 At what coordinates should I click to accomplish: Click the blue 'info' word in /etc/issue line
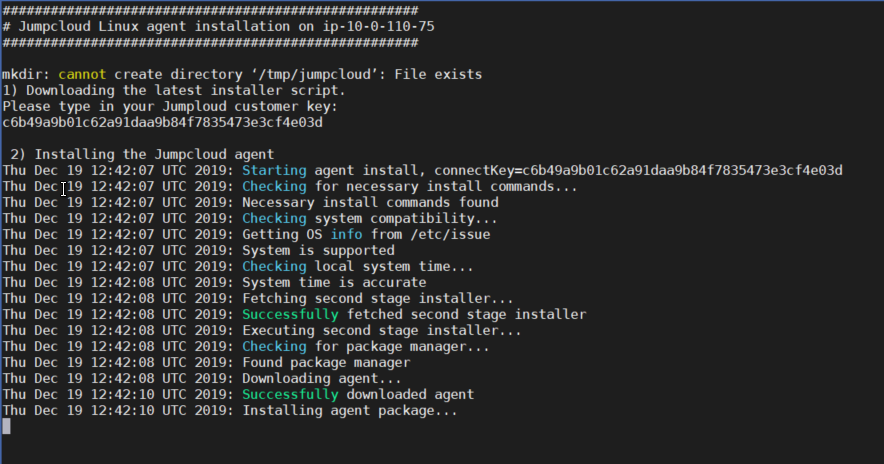(x=346, y=235)
